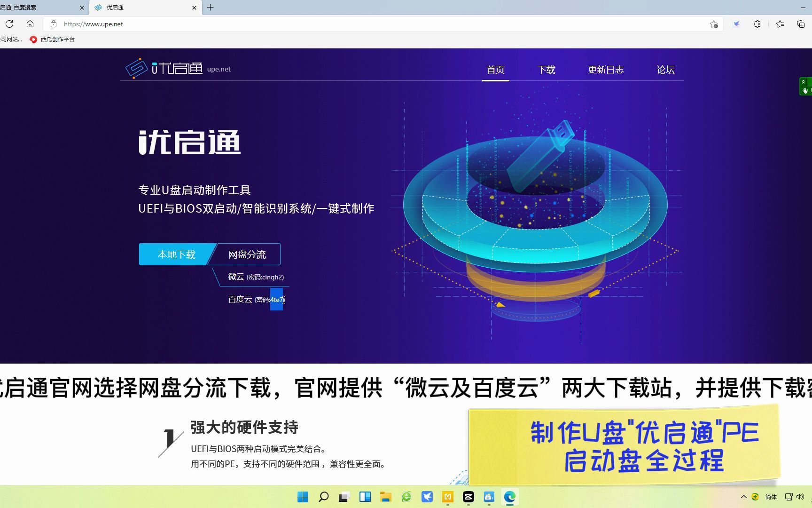
Task: Click the green tray security icon
Action: 755,497
